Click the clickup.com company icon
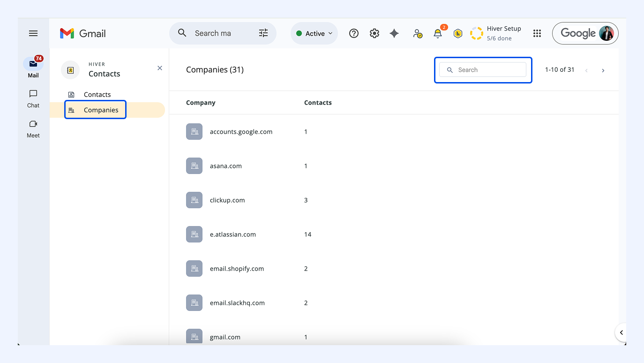Screen dimensions: 644x363 tap(194, 200)
